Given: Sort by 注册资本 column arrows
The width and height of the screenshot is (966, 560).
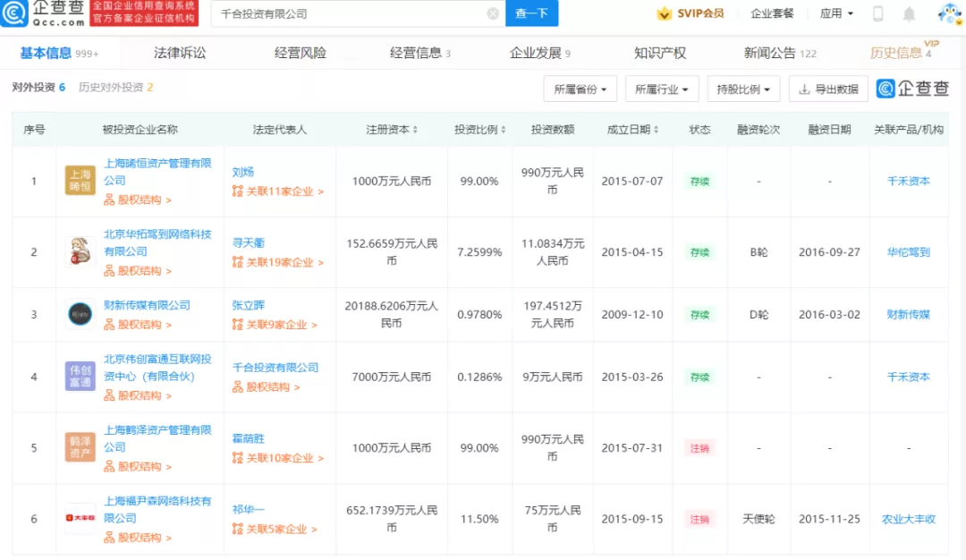Looking at the screenshot, I should (415, 130).
